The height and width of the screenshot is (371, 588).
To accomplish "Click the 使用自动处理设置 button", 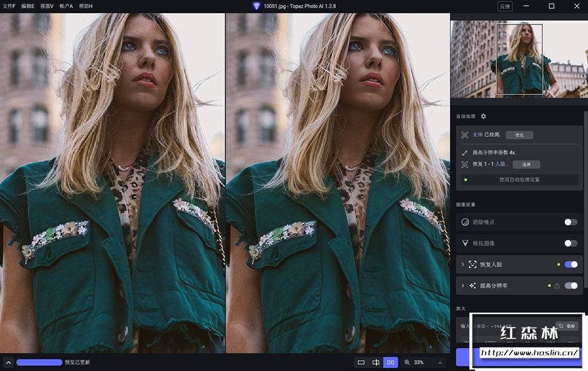I will click(x=520, y=180).
